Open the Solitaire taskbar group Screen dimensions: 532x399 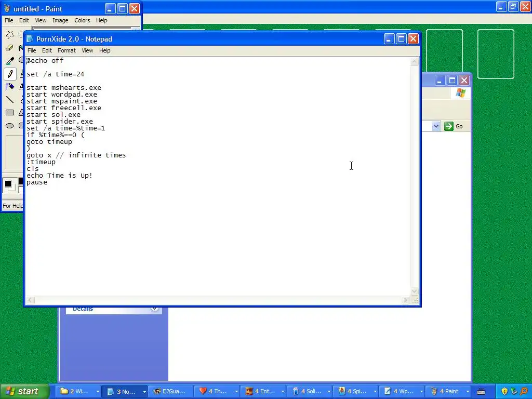pos(310,392)
